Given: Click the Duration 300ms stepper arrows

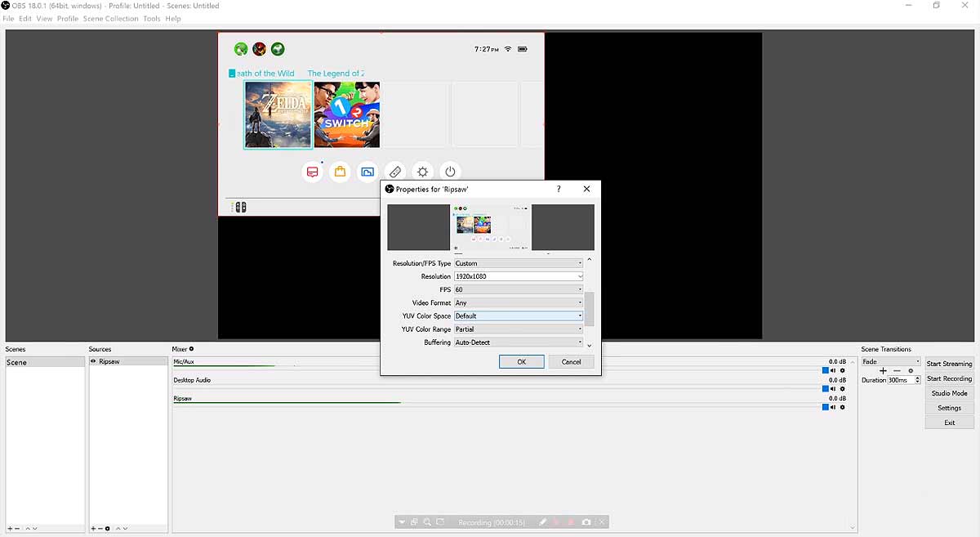Looking at the screenshot, I should 917,380.
